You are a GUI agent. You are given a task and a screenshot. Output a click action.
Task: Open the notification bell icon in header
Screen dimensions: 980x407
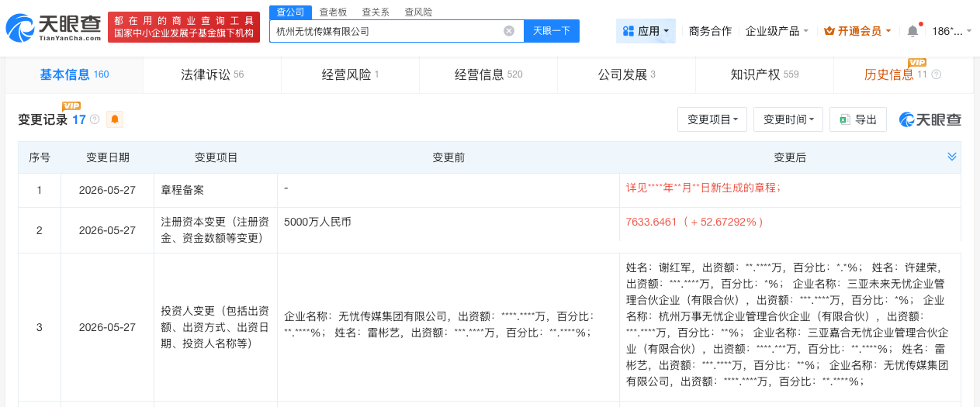tap(912, 31)
